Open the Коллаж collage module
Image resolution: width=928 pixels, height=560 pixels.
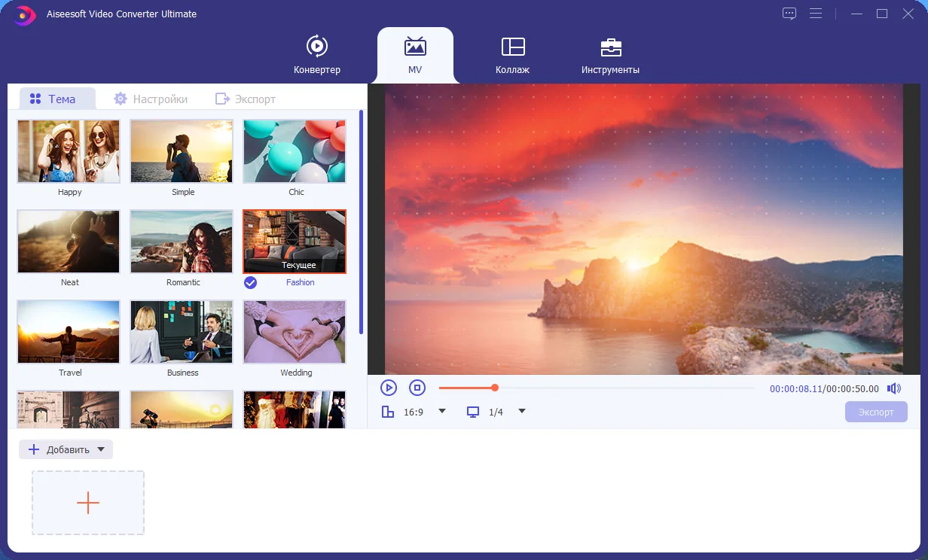(x=512, y=54)
